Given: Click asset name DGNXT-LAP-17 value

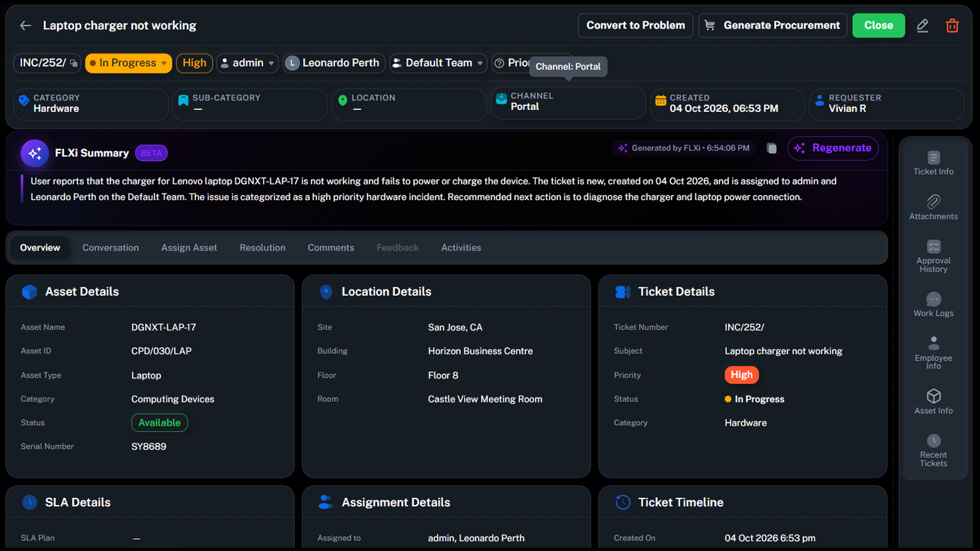Looking at the screenshot, I should click(164, 328).
